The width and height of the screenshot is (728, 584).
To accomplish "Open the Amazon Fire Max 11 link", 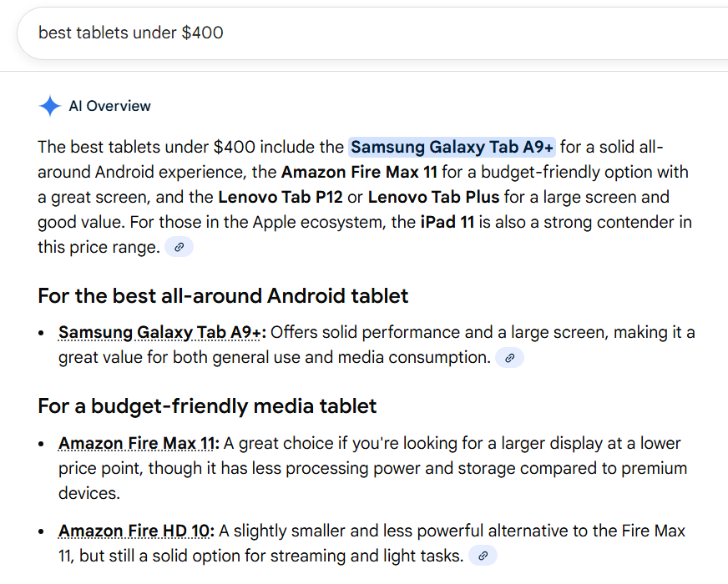I will [x=137, y=443].
